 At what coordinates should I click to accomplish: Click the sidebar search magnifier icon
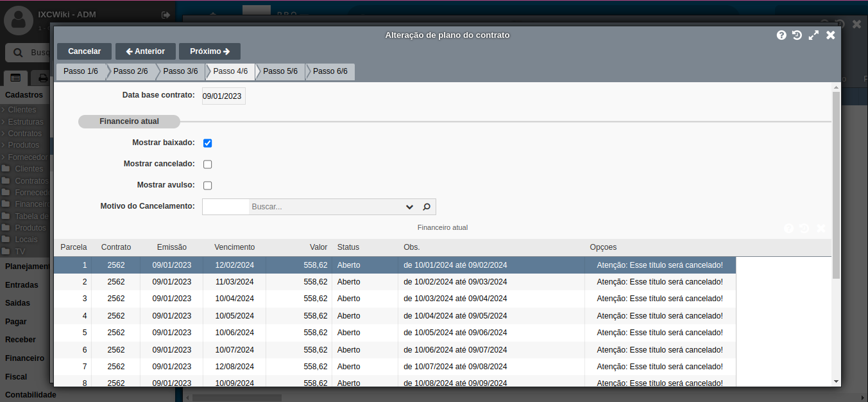click(18, 53)
